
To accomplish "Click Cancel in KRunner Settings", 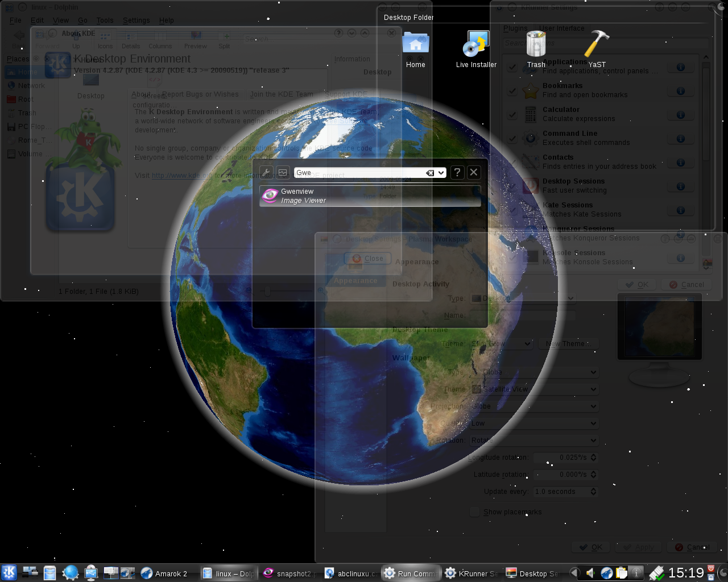I will pyautogui.click(x=686, y=285).
